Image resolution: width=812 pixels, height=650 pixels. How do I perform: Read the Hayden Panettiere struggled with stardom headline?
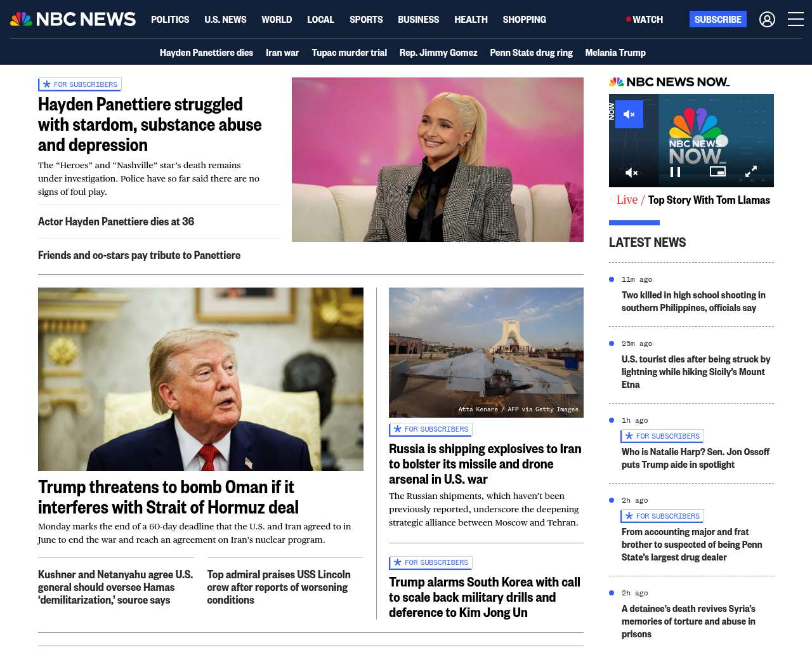coord(150,124)
